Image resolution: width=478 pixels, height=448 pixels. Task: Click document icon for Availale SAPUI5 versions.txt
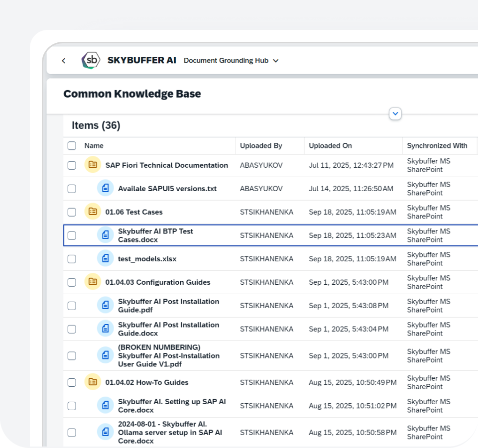coord(105,189)
